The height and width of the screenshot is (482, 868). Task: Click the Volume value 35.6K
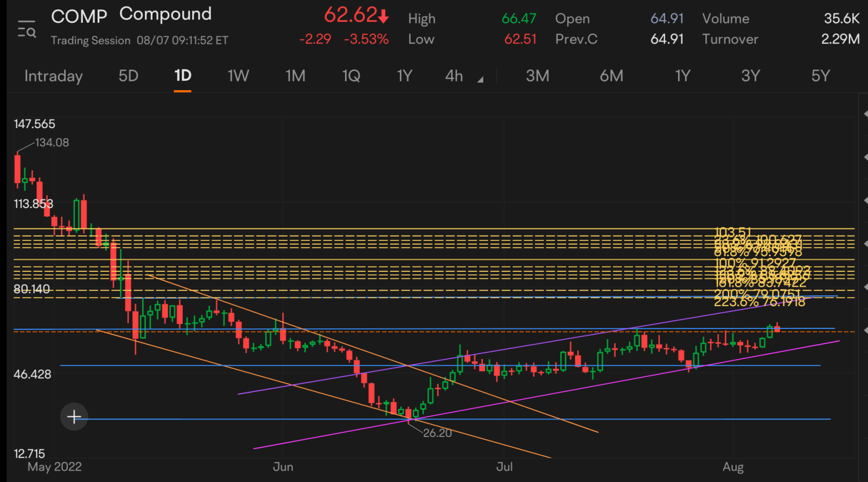click(x=841, y=18)
